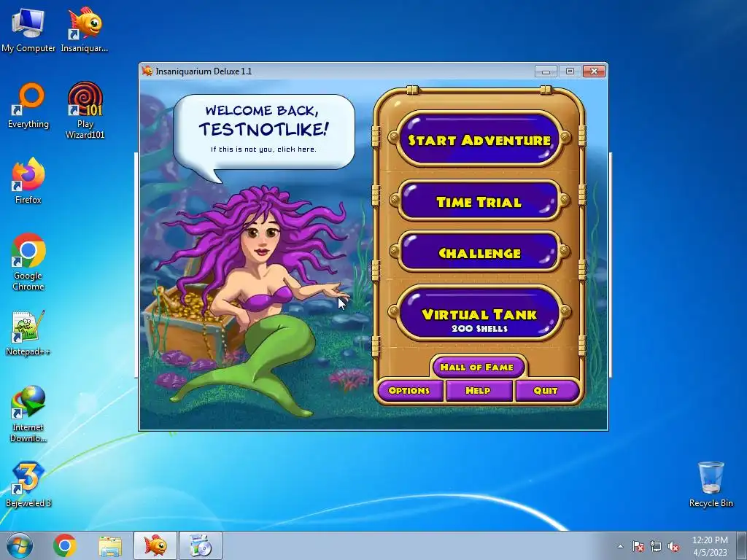This screenshot has height=560, width=747.
Task: Select the Insaniquarium desktop shortcut
Action: pyautogui.click(x=85, y=29)
